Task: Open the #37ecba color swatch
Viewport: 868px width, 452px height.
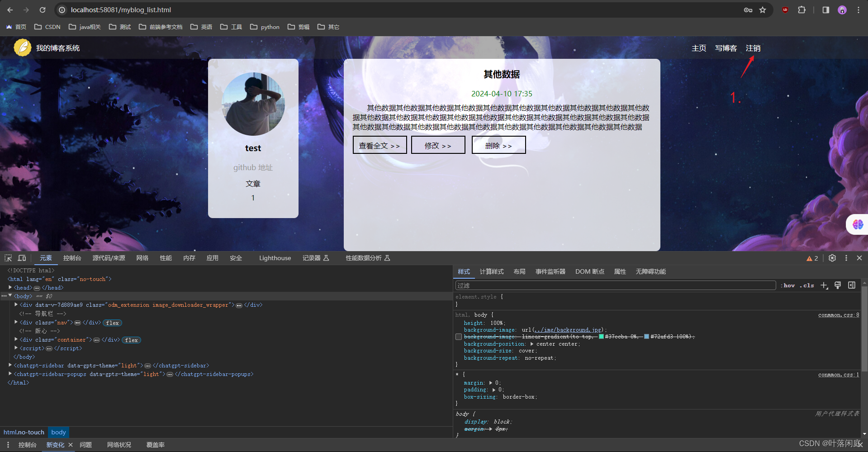Action: point(601,337)
